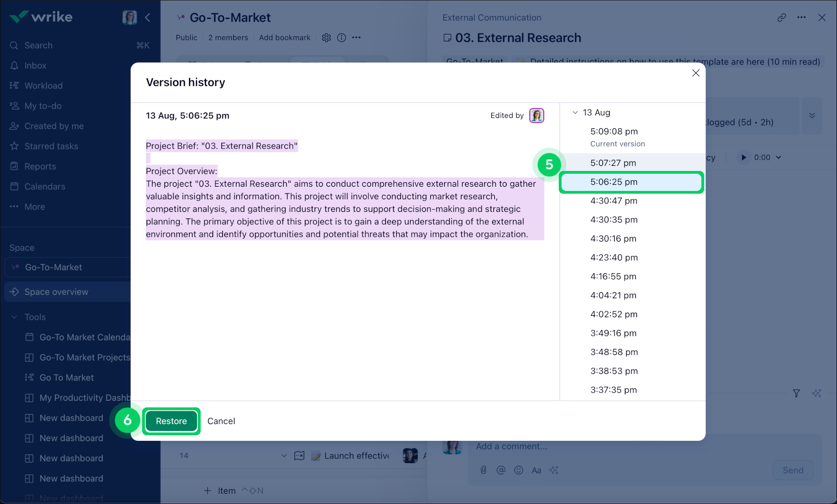Collapse the 13 Aug version group
837x504 pixels.
[575, 112]
